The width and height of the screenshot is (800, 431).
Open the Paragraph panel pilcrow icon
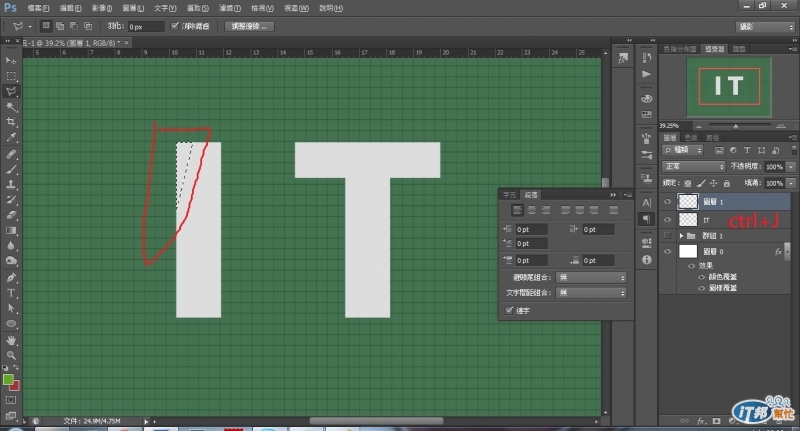pos(647,219)
